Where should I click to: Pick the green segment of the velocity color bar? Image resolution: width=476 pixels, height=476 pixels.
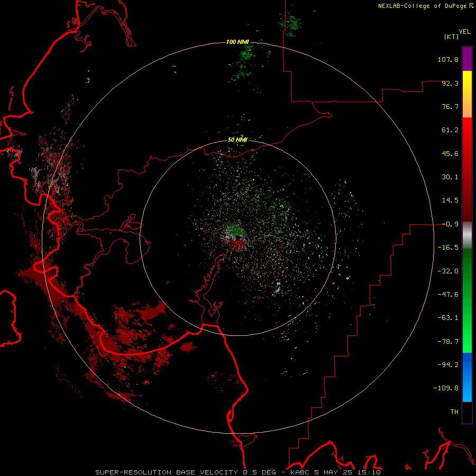point(467,300)
